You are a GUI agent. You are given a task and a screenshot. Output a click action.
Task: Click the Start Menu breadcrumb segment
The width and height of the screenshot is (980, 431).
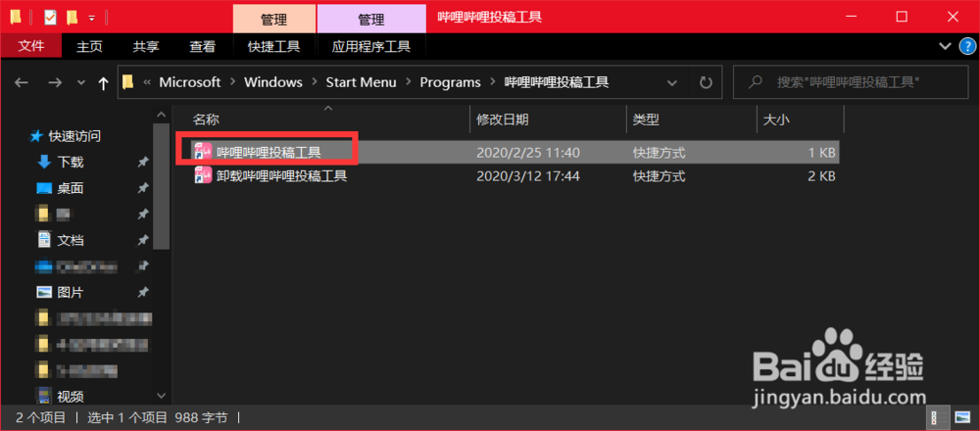362,82
